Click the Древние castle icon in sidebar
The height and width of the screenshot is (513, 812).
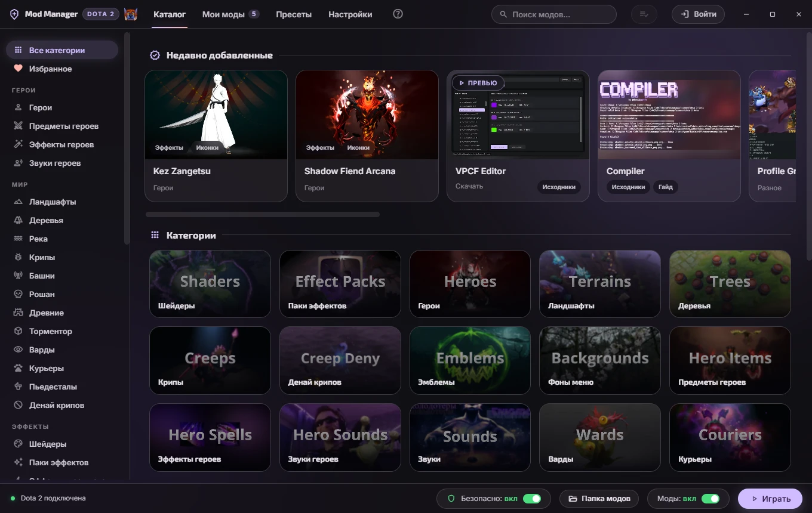point(18,313)
